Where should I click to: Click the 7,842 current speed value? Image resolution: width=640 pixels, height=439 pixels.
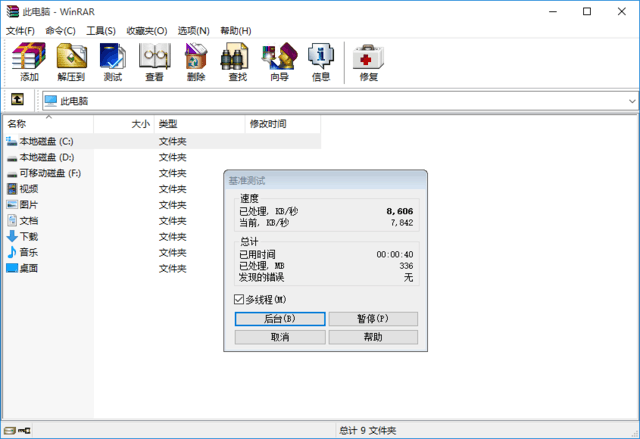tap(402, 223)
